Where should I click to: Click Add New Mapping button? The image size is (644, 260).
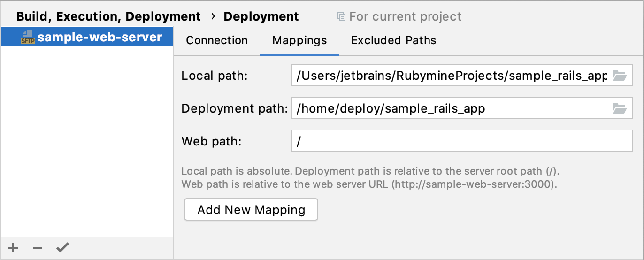(x=251, y=209)
